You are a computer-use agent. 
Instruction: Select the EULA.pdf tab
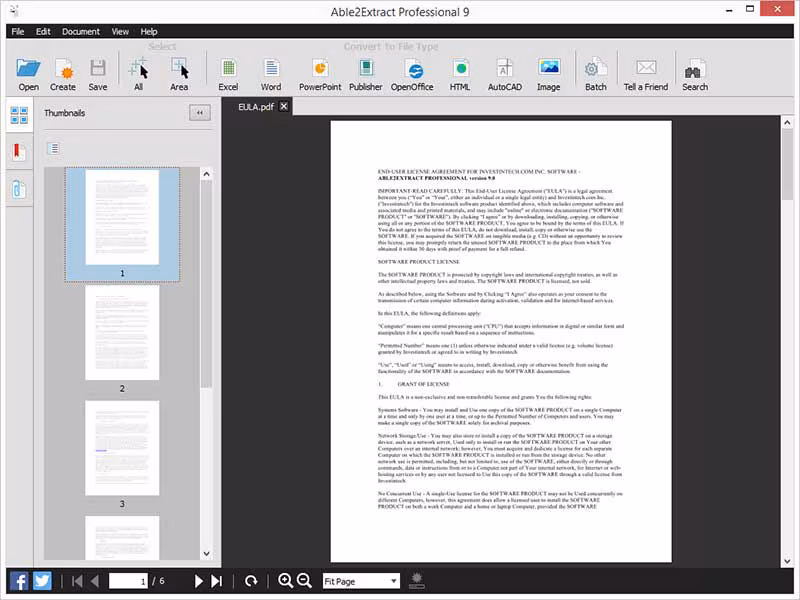click(256, 107)
